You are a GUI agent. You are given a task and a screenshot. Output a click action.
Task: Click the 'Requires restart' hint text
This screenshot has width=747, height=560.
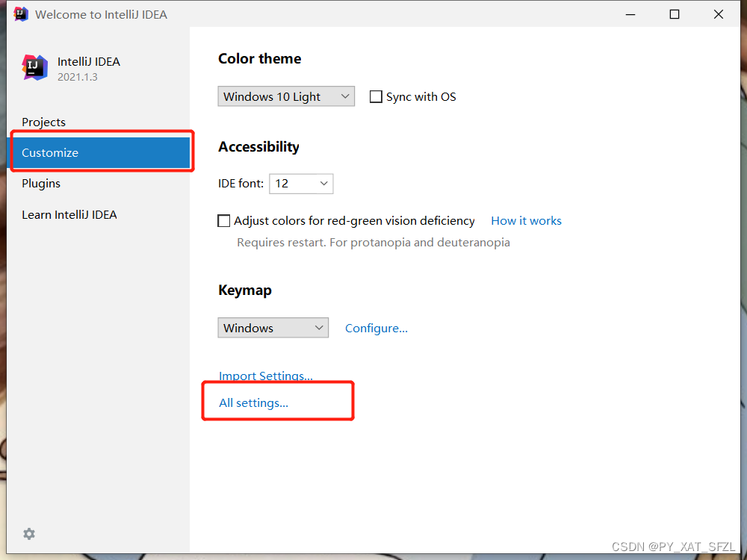pyautogui.click(x=373, y=243)
